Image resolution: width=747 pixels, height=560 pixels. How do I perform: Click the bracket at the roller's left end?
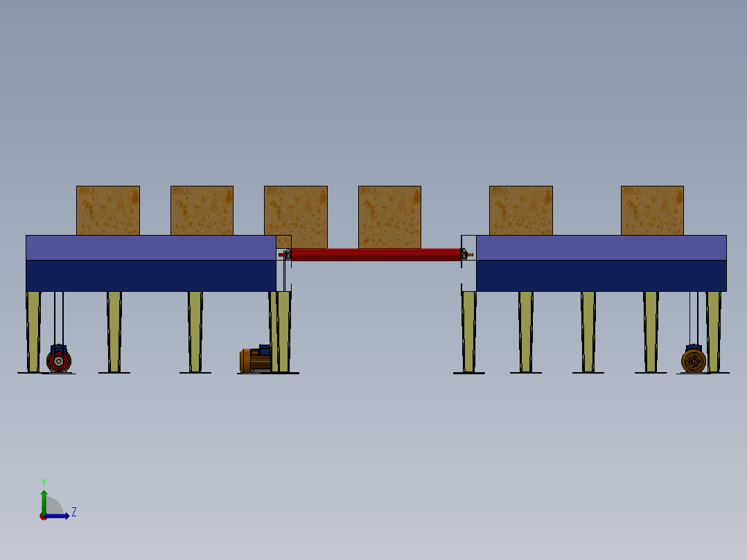288,254
